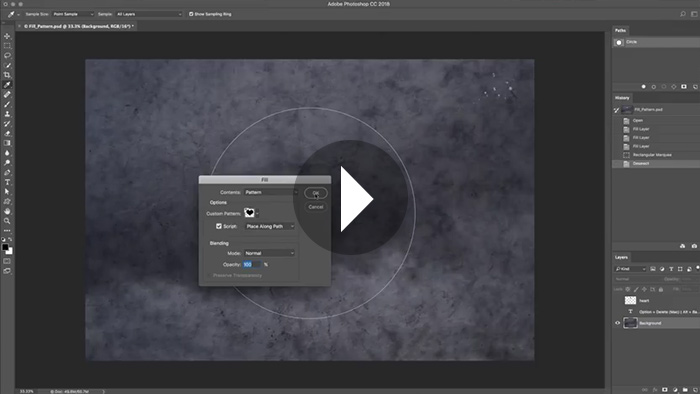
Task: Select the Crop tool
Action: 7,75
